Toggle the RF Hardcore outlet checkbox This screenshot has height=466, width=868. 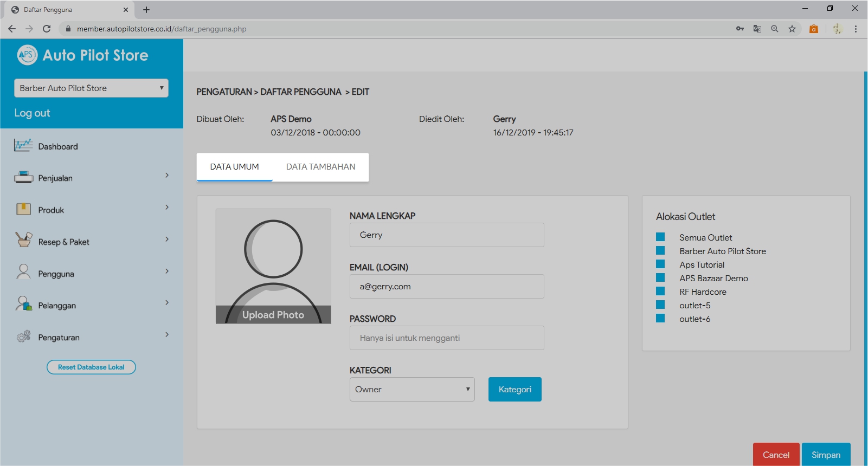pyautogui.click(x=660, y=291)
